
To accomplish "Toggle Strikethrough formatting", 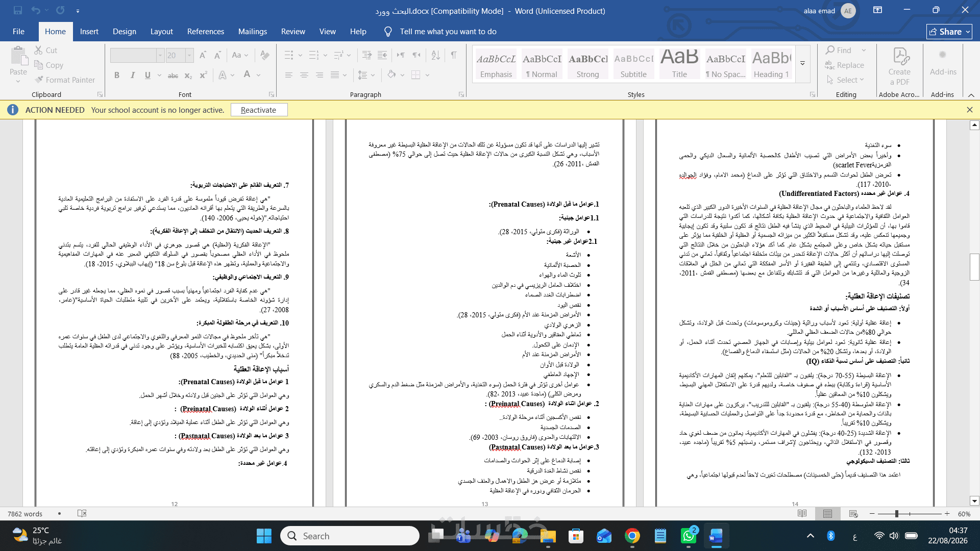I will (173, 75).
